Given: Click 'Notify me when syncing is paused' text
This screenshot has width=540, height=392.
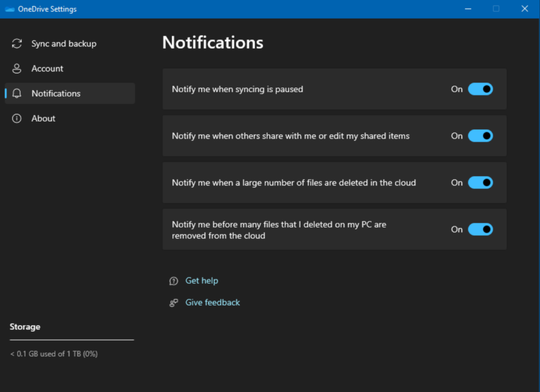Looking at the screenshot, I should (x=237, y=89).
